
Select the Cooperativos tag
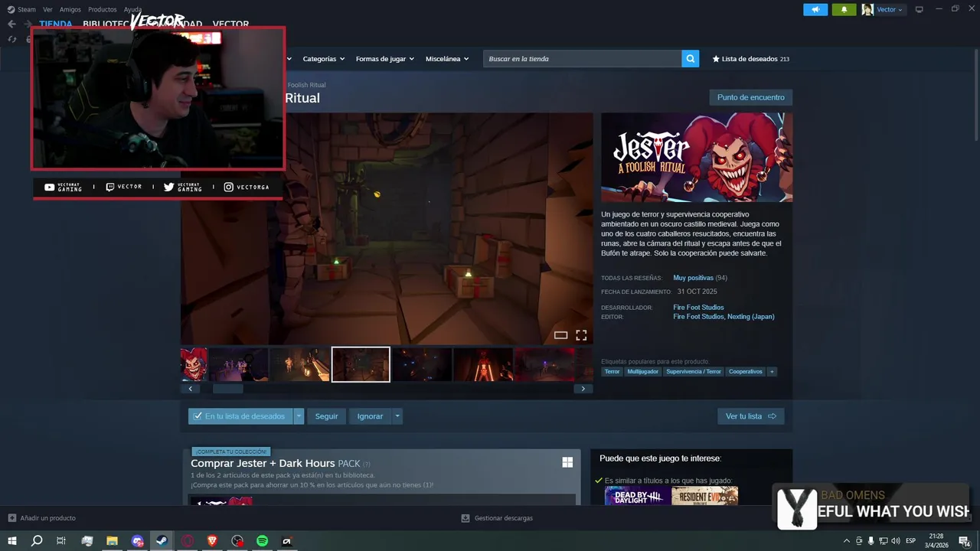coord(745,371)
